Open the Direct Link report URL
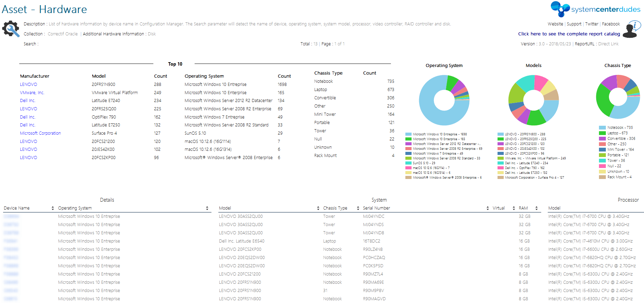The width and height of the screenshot is (644, 303). pyautogui.click(x=608, y=44)
